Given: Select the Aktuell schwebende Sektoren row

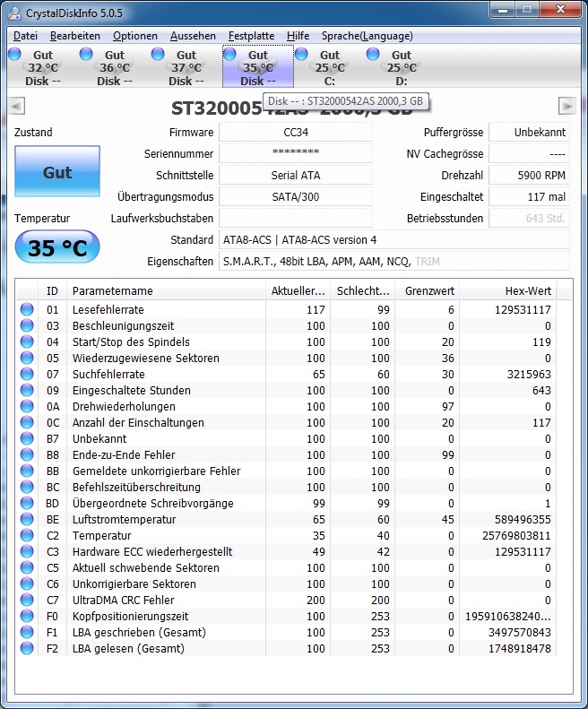Looking at the screenshot, I should pyautogui.click(x=287, y=568).
